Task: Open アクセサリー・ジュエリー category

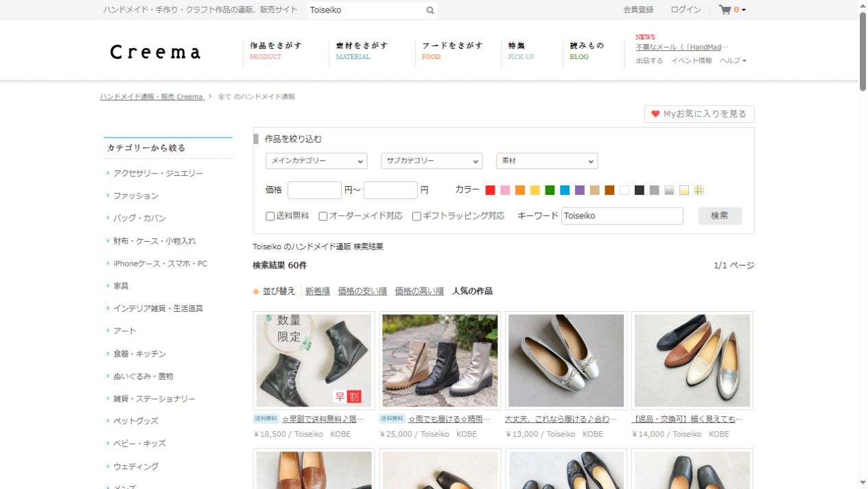Action: click(x=158, y=174)
